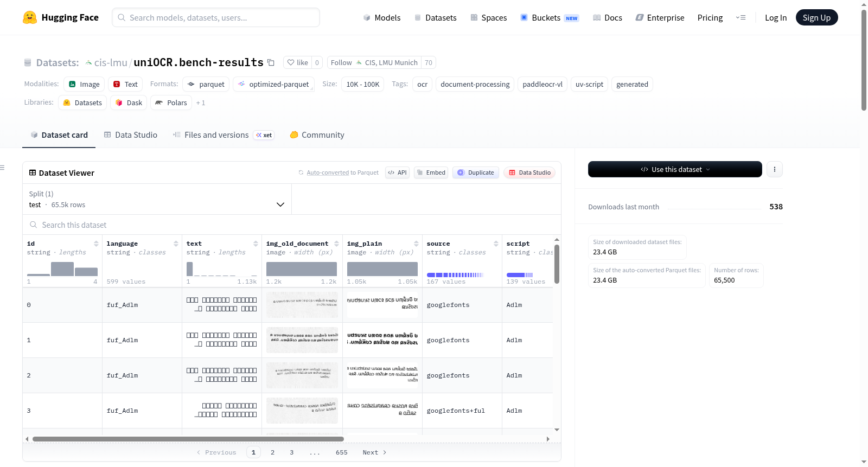Viewport: 868px width, 467px height.
Task: Open the Docs page
Action: click(608, 17)
